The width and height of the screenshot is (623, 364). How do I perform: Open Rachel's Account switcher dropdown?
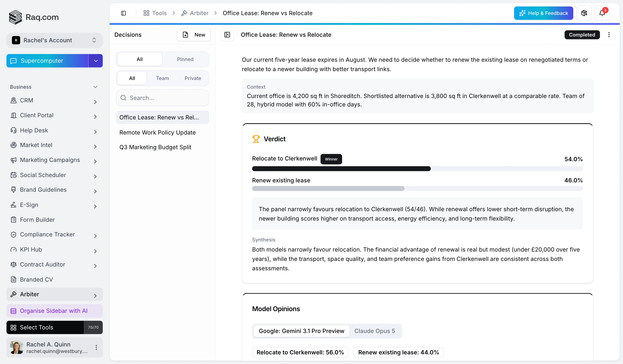tap(55, 40)
